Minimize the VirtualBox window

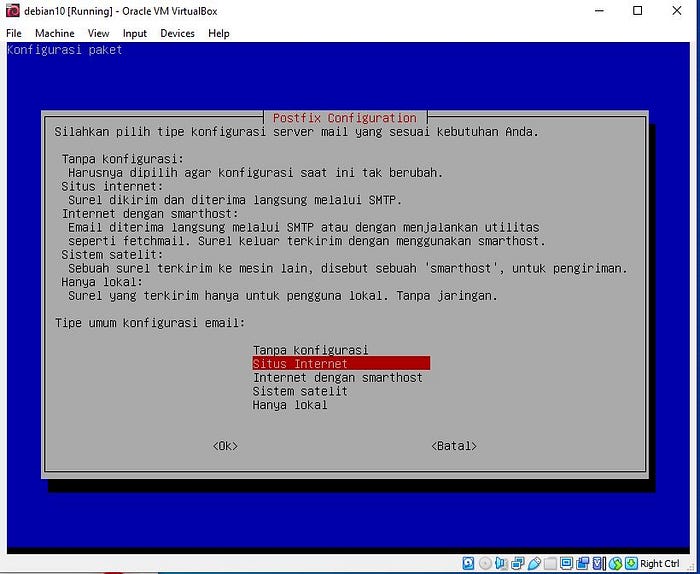click(x=600, y=11)
